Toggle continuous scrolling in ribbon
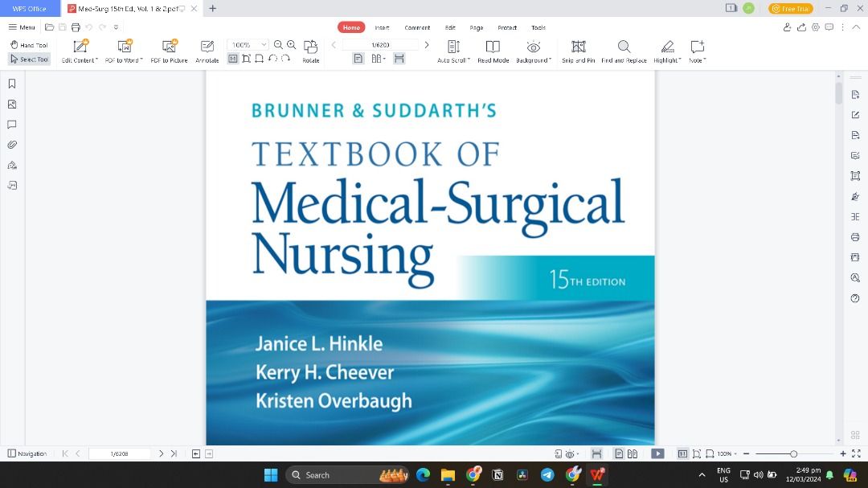This screenshot has width=868, height=488. pyautogui.click(x=399, y=59)
